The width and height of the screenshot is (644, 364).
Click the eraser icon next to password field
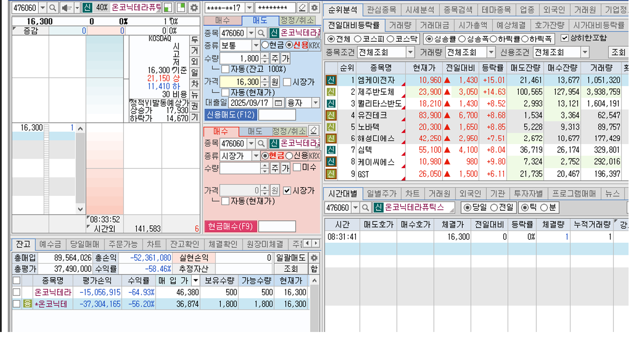(302, 8)
